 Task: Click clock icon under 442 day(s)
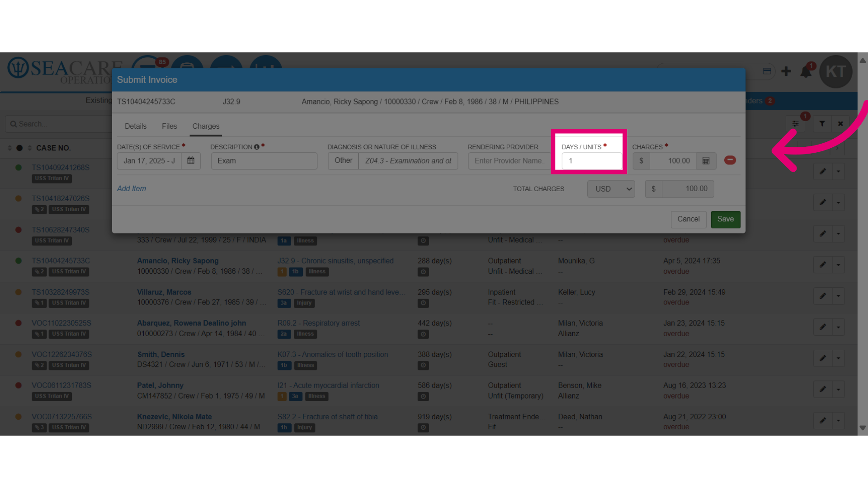(x=423, y=334)
